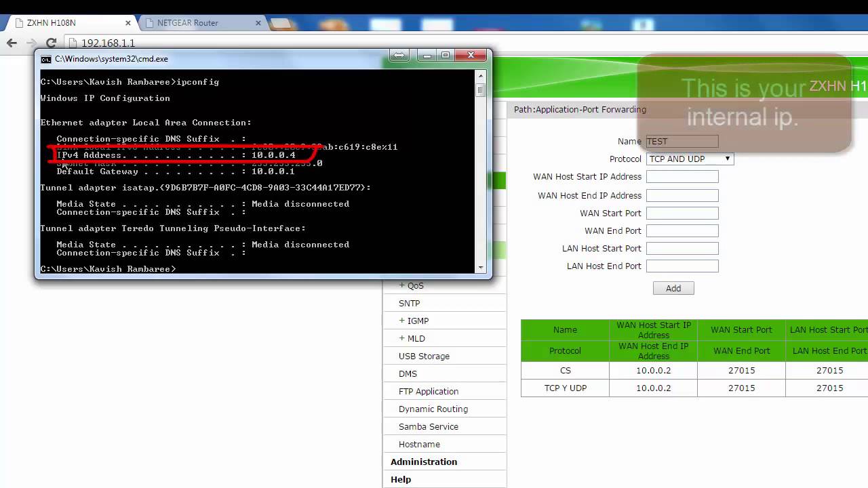
Task: Close the NETGEAR Router tab
Action: (258, 23)
